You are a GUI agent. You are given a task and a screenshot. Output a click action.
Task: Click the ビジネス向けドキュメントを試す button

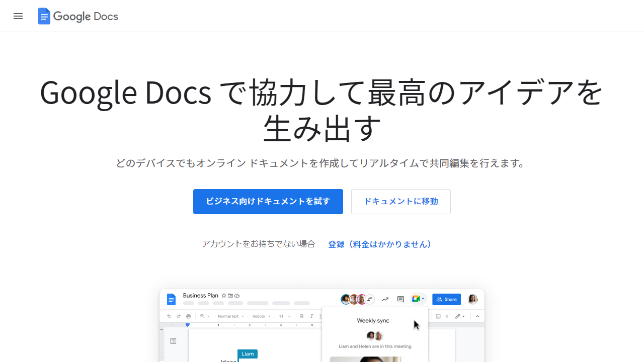coord(268,202)
